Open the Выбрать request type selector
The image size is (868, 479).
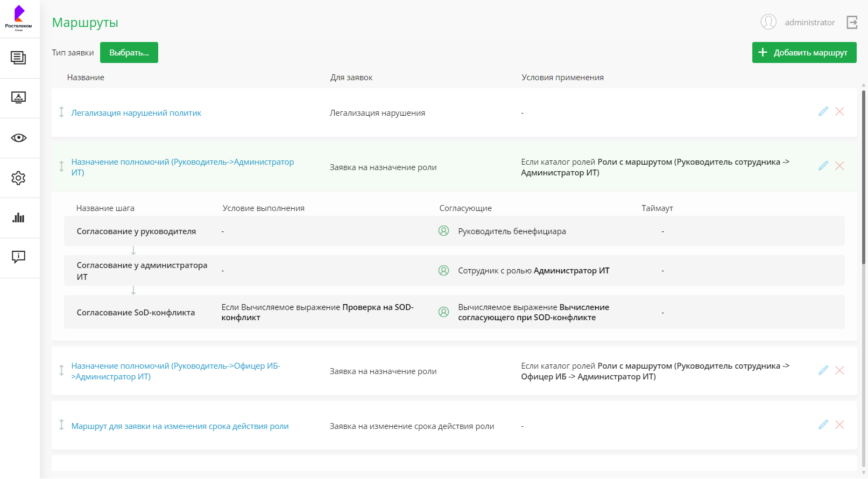[x=129, y=53]
